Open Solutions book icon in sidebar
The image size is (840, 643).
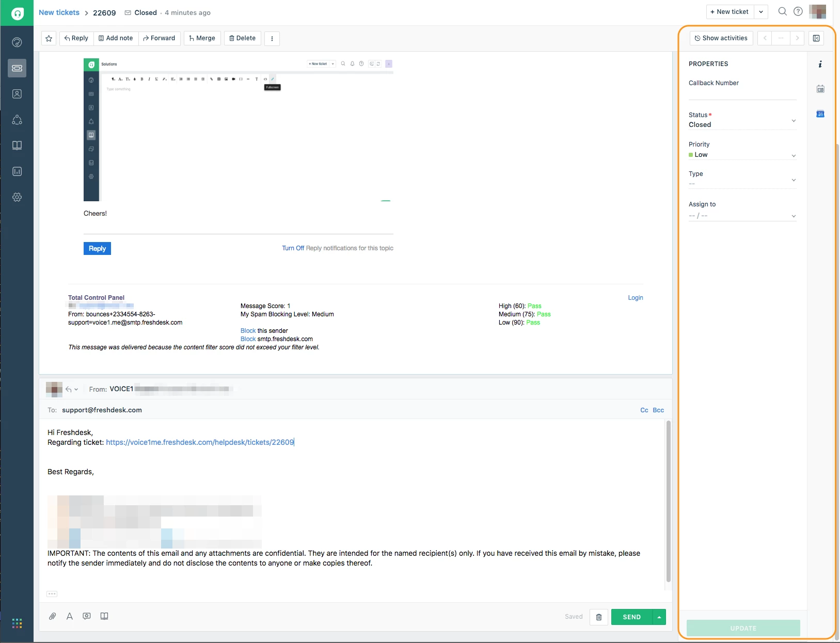tap(17, 146)
